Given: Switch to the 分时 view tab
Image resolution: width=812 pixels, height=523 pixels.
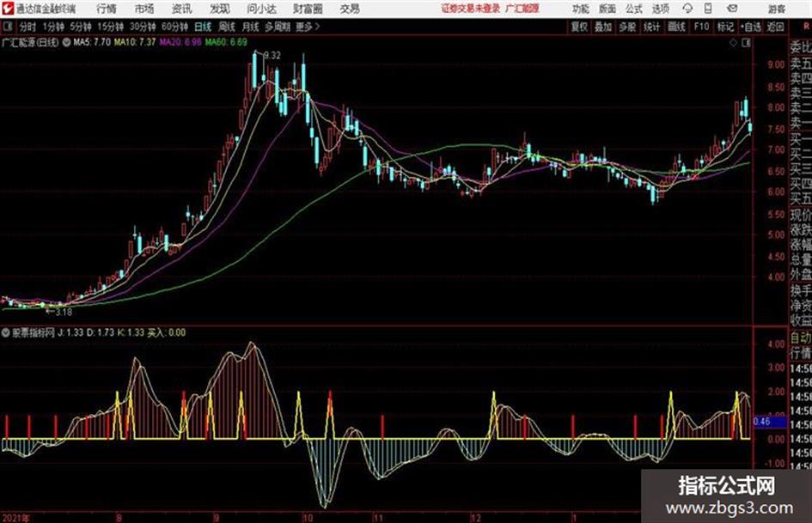Looking at the screenshot, I should point(27,27).
